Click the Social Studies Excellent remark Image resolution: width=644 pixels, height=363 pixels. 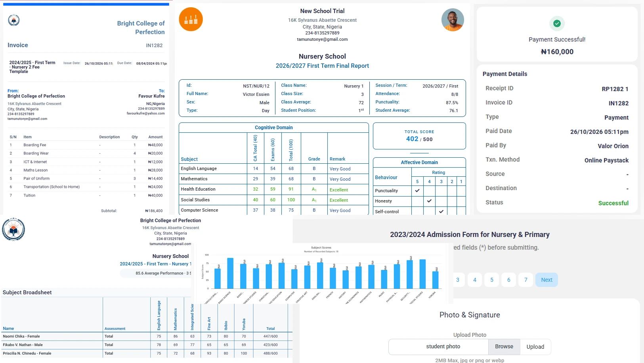(339, 200)
